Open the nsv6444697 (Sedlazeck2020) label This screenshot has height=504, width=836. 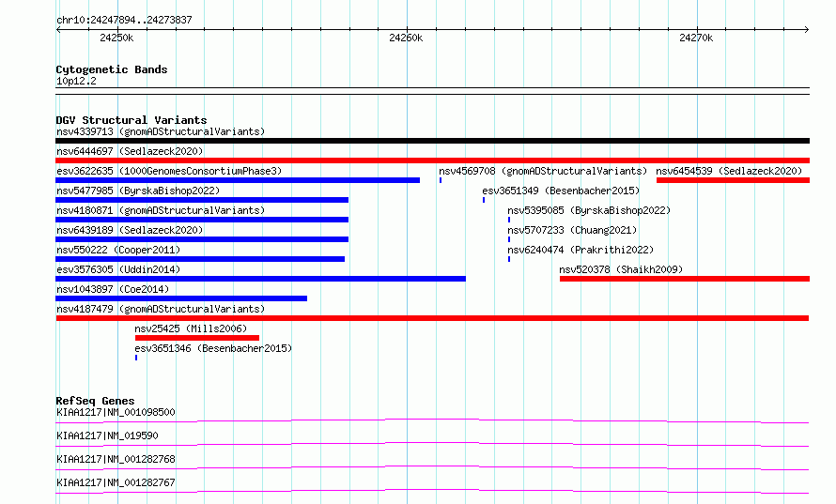coord(130,151)
